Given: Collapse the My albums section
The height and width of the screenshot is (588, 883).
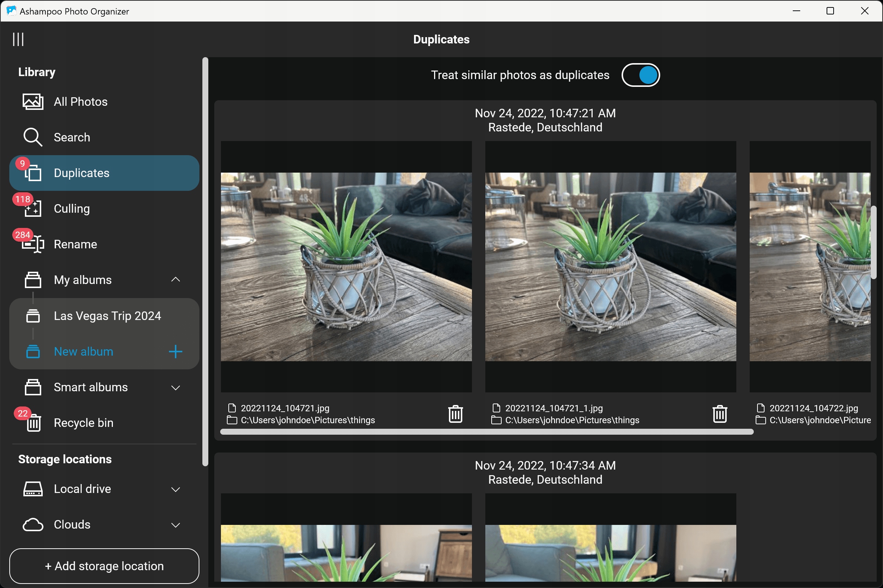Looking at the screenshot, I should (x=175, y=280).
